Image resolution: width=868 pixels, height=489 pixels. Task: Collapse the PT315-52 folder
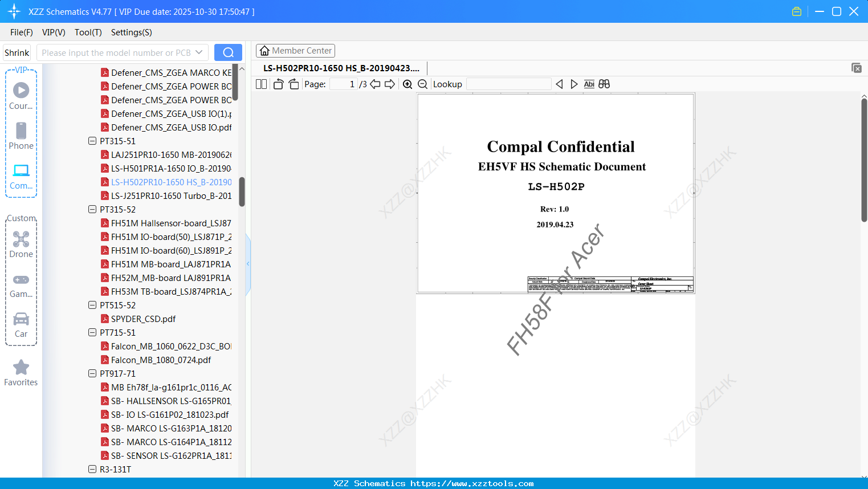click(x=92, y=209)
